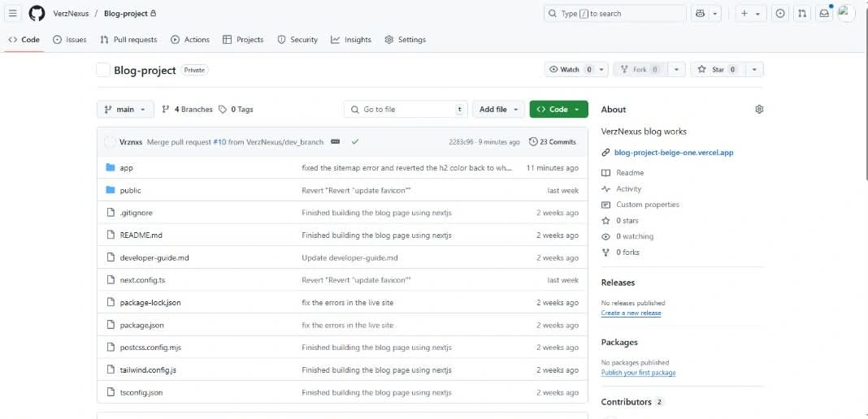Viewport: 868px width, 419px height.
Task: Click the 0 Tags link
Action: [236, 110]
